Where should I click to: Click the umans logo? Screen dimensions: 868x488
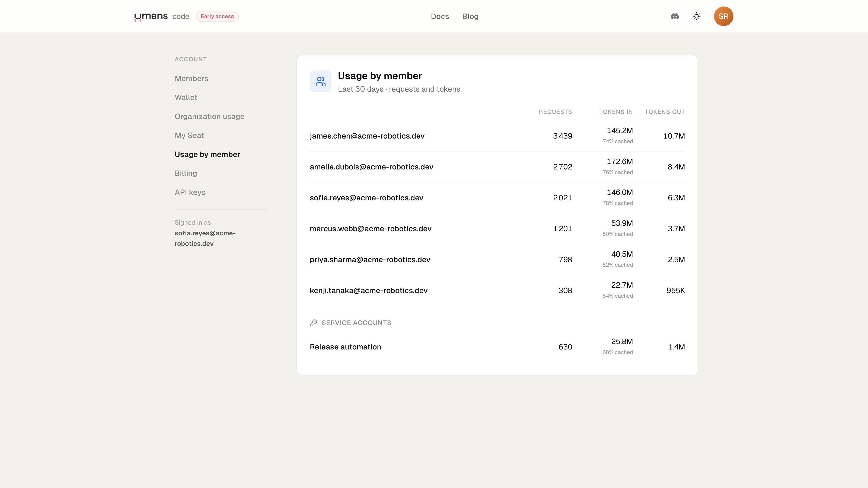click(151, 16)
